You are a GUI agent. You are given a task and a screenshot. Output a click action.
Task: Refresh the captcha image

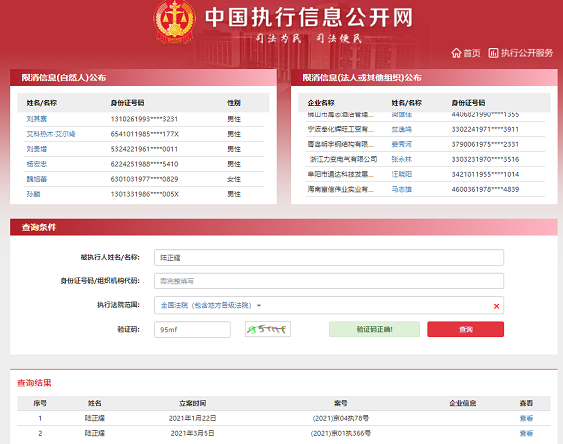267,329
